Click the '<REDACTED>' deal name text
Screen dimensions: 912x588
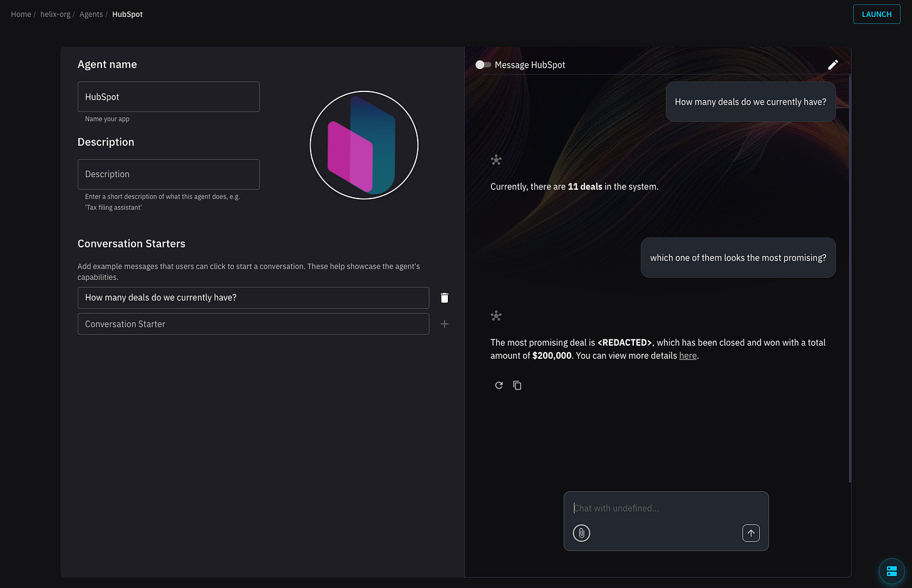[624, 343]
